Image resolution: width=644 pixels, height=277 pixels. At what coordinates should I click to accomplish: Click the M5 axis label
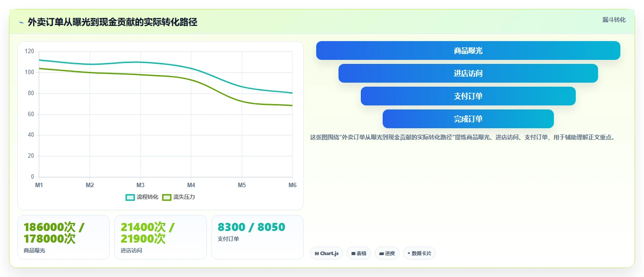pos(242,185)
